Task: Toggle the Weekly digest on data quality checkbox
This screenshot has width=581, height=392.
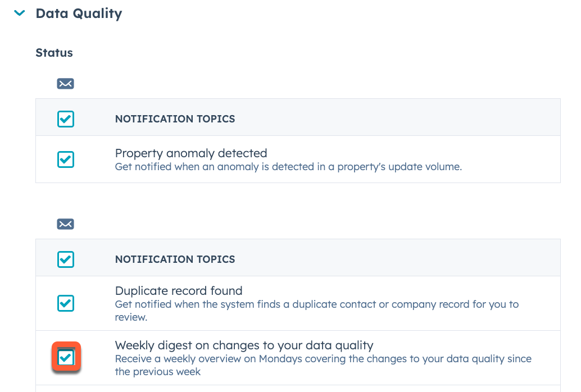Action: tap(66, 356)
